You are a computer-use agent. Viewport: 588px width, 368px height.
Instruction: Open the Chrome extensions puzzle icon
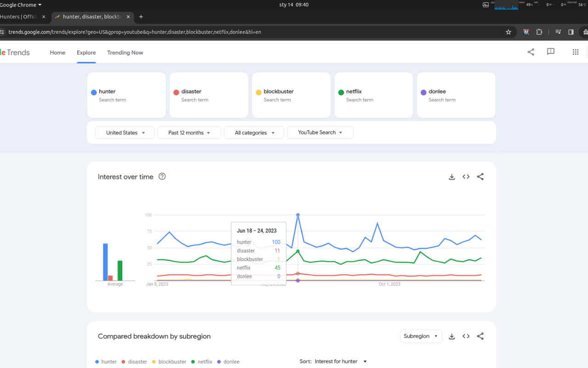coord(539,32)
